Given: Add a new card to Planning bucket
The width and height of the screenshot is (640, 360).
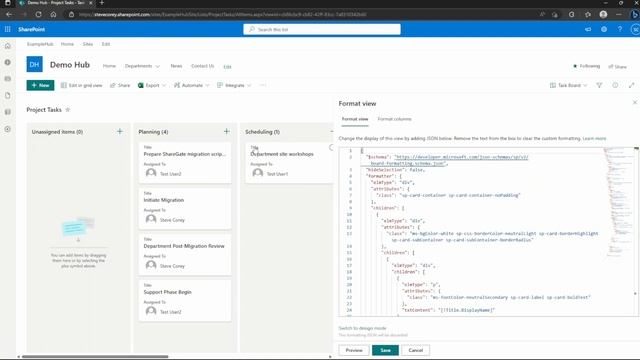Looking at the screenshot, I should [227, 131].
